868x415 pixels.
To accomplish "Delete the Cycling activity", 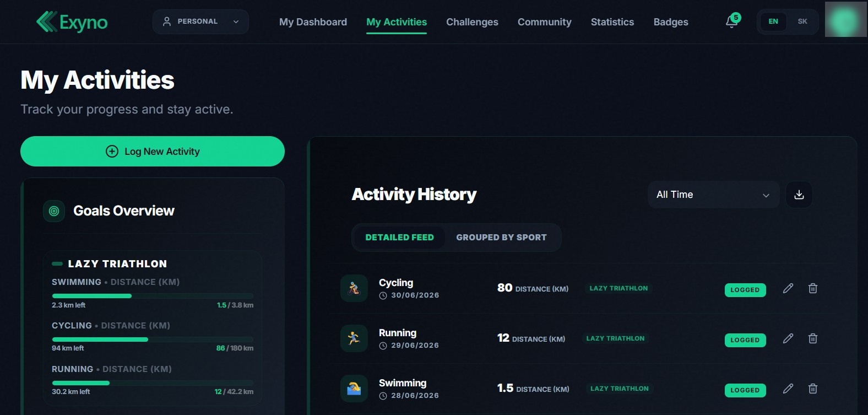I will pyautogui.click(x=812, y=288).
